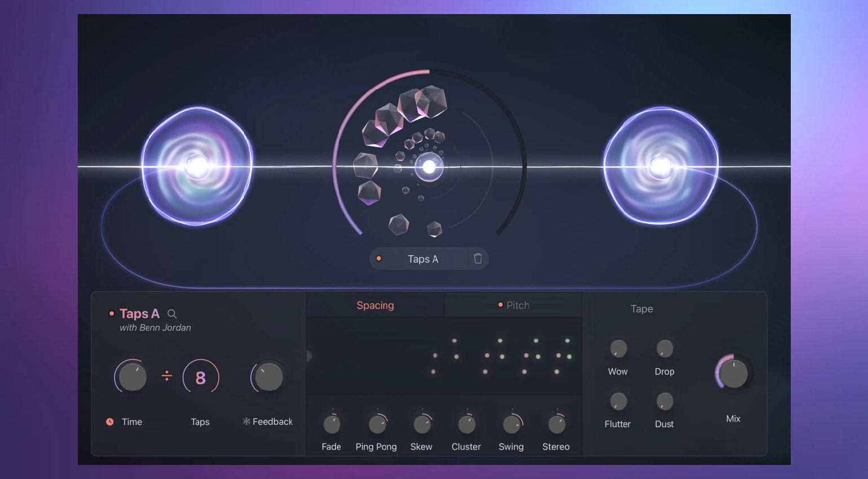Viewport: 868px width, 479px height.
Task: Open the Taps count value showing 8
Action: click(x=201, y=378)
